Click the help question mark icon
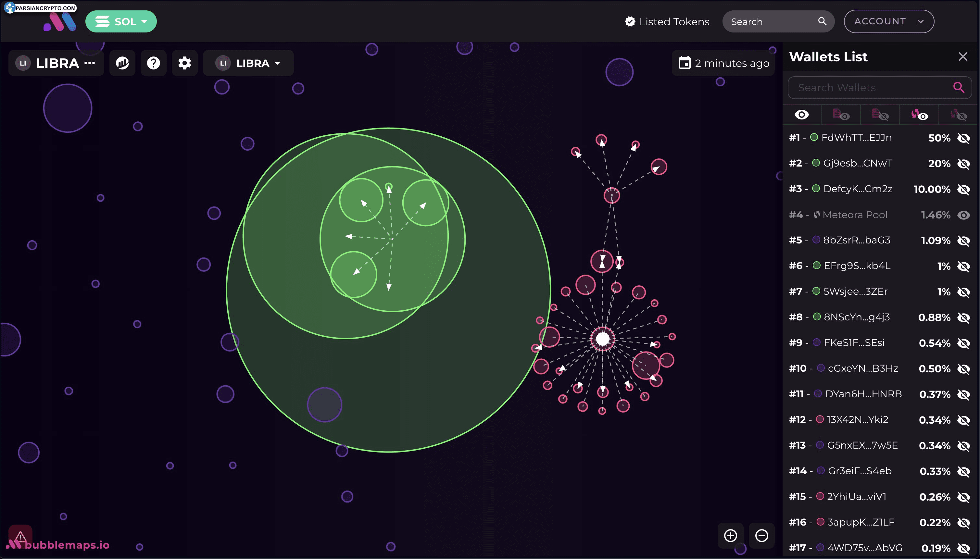 154,63
